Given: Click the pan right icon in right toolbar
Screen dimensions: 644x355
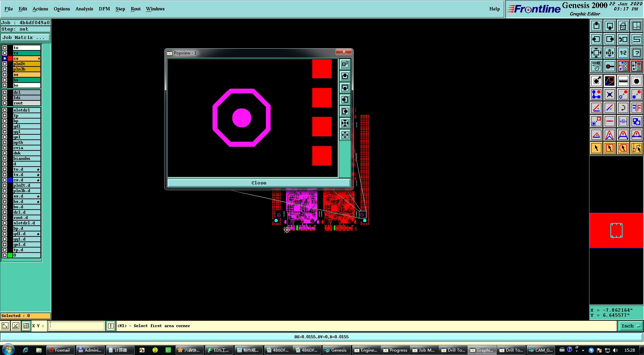Looking at the screenshot, I should pos(610,39).
